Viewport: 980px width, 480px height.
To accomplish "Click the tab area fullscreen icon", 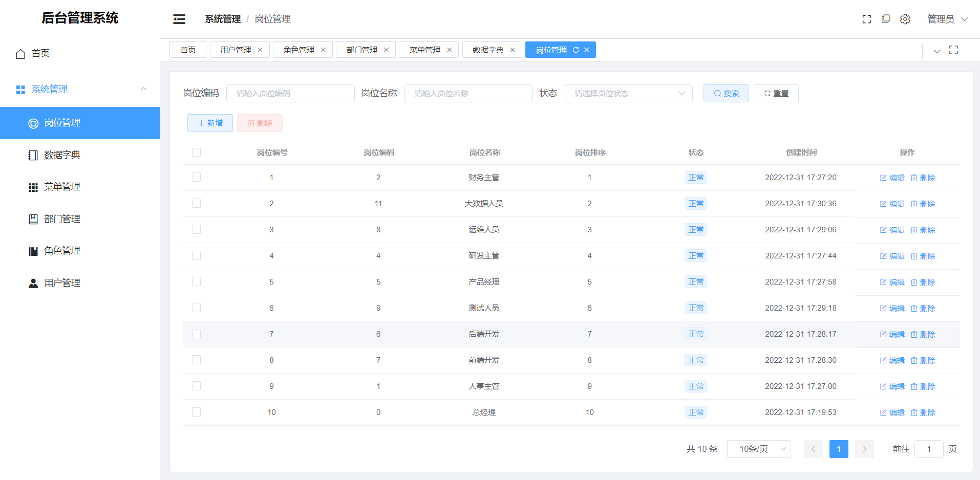I will [953, 50].
